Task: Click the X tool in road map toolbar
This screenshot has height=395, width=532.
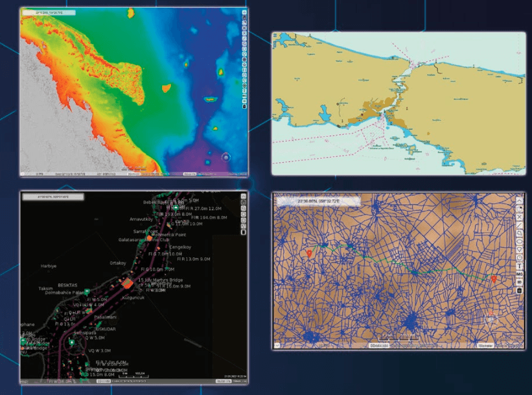Action: point(520,217)
